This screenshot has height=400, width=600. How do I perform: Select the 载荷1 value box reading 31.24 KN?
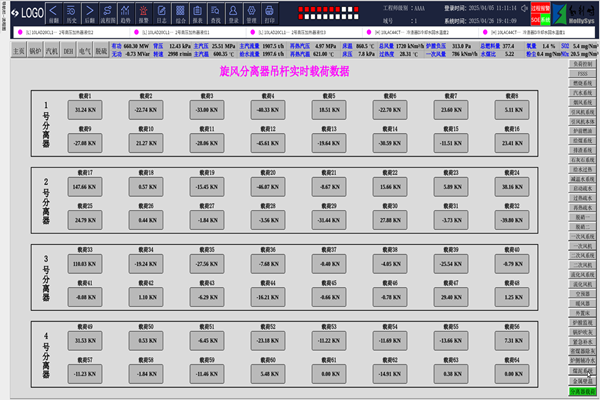tap(85, 109)
